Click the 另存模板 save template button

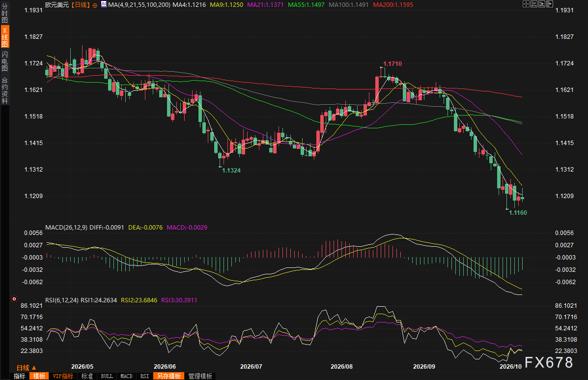(169, 376)
